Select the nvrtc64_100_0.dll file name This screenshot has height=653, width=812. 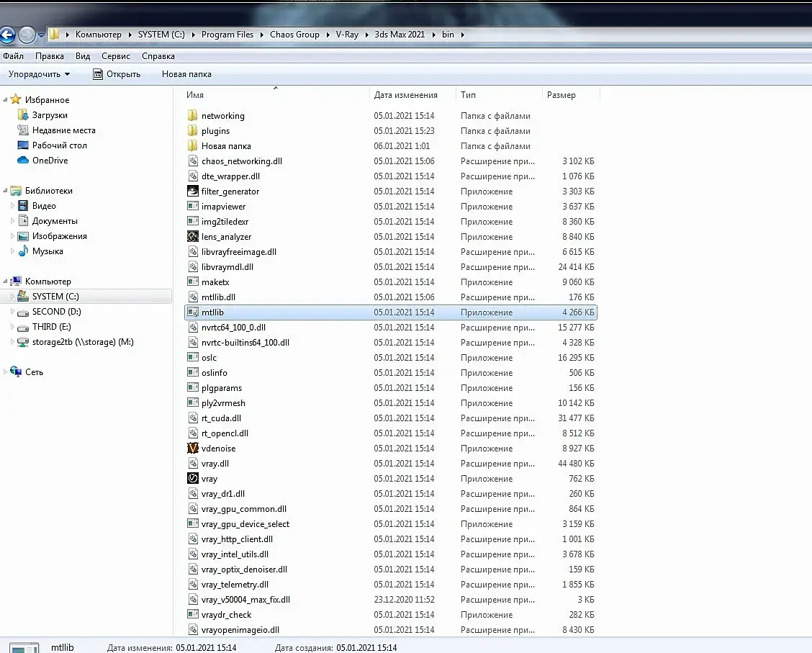click(x=233, y=328)
